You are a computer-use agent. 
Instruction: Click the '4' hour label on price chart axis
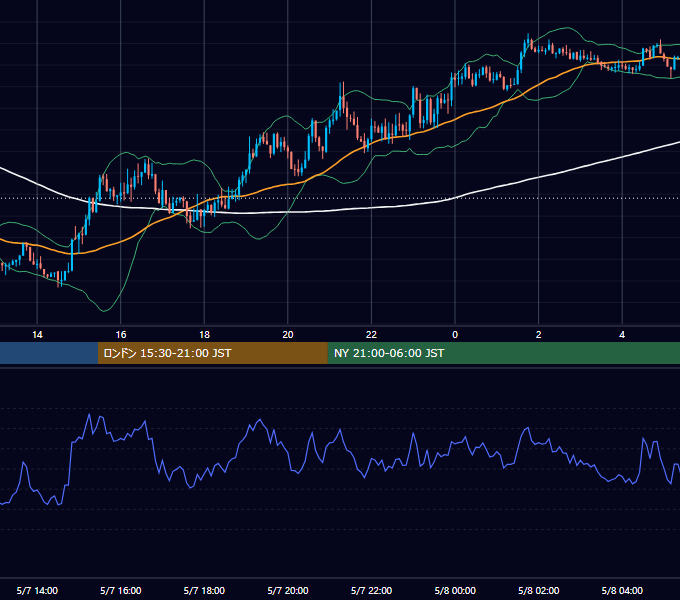622,335
